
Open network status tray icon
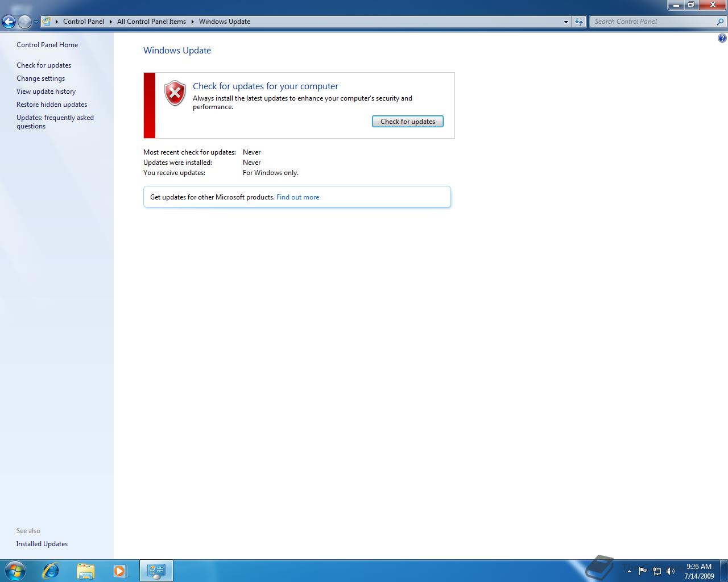point(657,571)
